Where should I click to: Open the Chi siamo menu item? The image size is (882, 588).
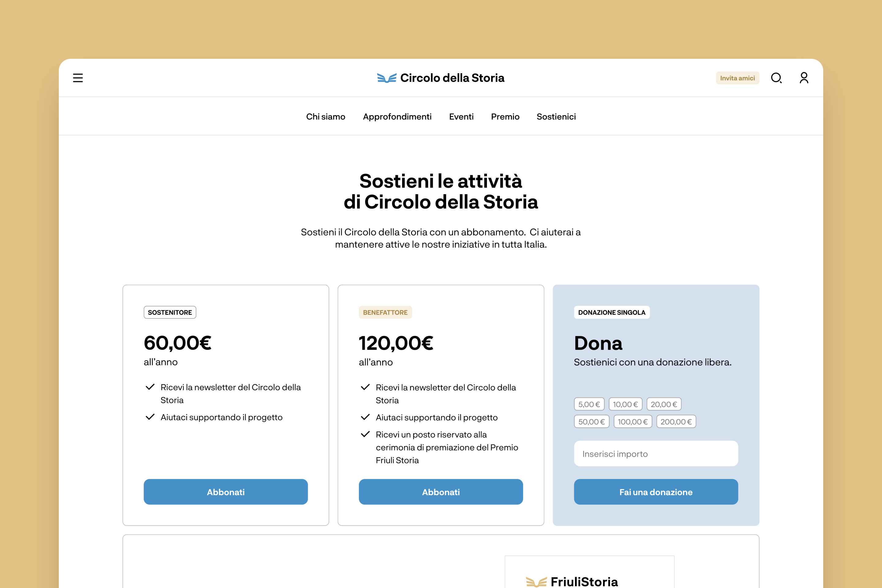point(326,117)
